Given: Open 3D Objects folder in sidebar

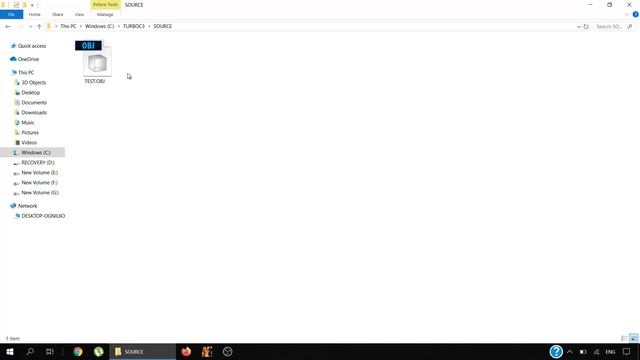Looking at the screenshot, I should (x=33, y=82).
